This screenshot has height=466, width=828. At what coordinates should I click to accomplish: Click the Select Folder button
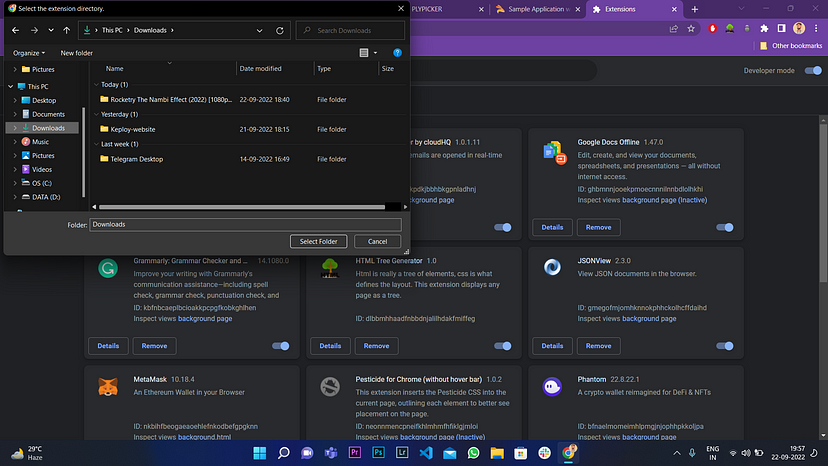tap(318, 241)
